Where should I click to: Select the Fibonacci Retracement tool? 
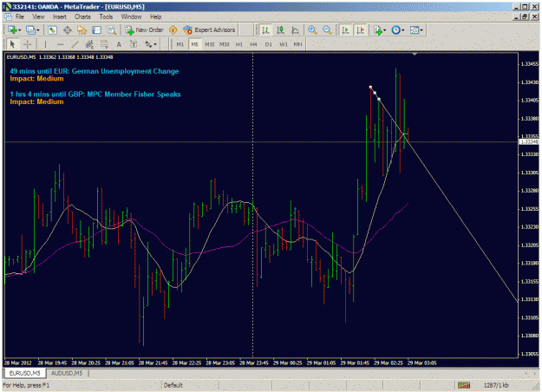tap(104, 44)
